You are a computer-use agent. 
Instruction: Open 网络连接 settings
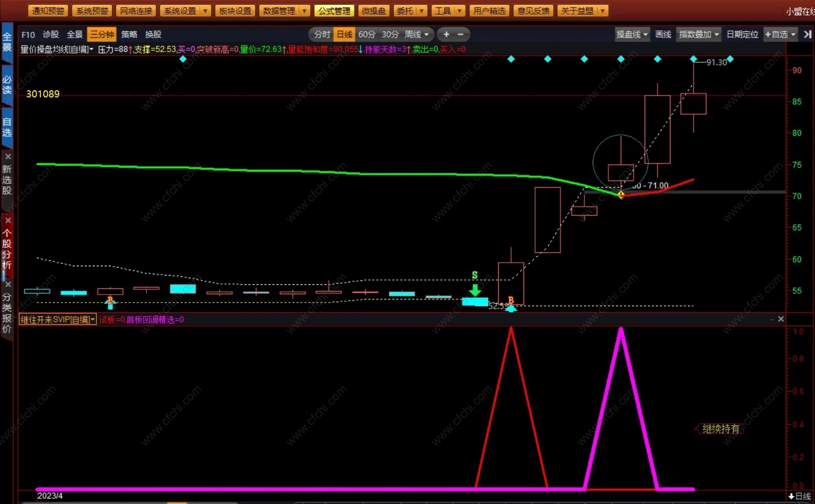pyautogui.click(x=136, y=11)
